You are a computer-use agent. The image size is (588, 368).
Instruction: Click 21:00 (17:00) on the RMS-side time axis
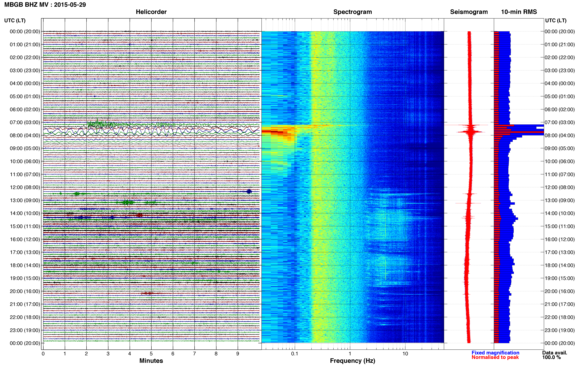560,304
